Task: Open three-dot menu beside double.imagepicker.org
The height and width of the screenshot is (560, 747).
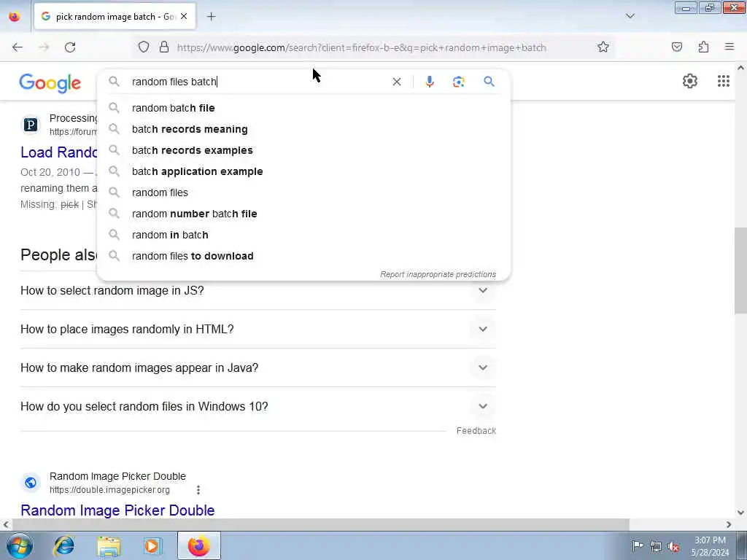Action: (x=198, y=490)
